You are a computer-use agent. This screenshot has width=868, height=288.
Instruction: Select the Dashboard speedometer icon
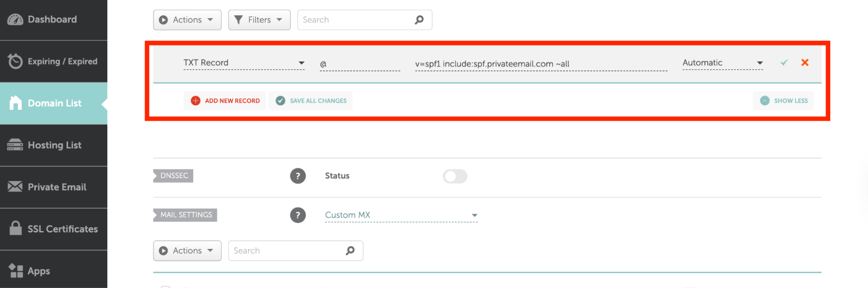(14, 19)
